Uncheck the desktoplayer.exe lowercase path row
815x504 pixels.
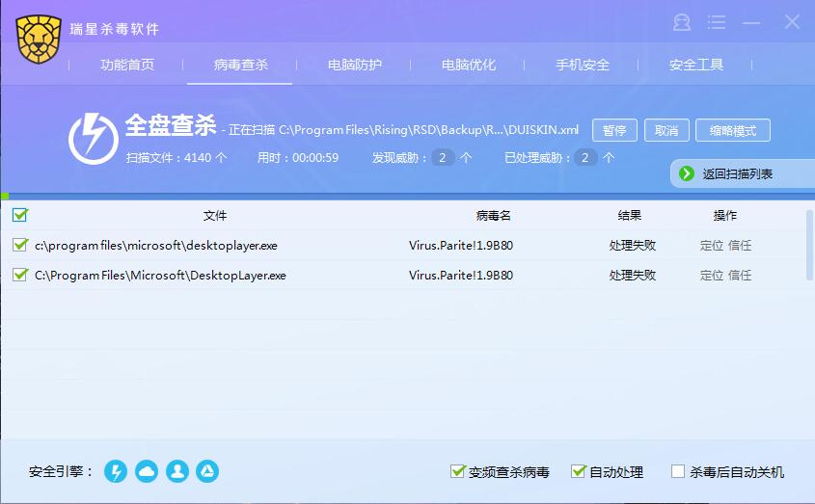(x=19, y=244)
